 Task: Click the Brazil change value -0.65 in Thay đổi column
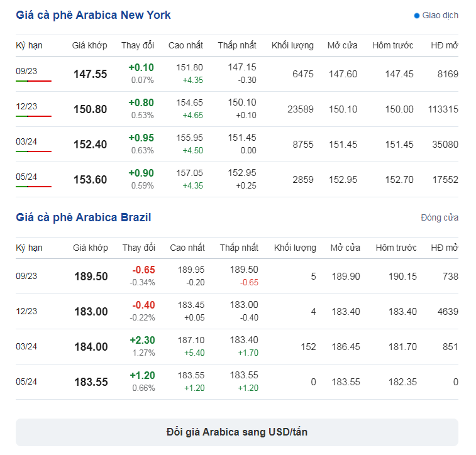click(x=143, y=270)
